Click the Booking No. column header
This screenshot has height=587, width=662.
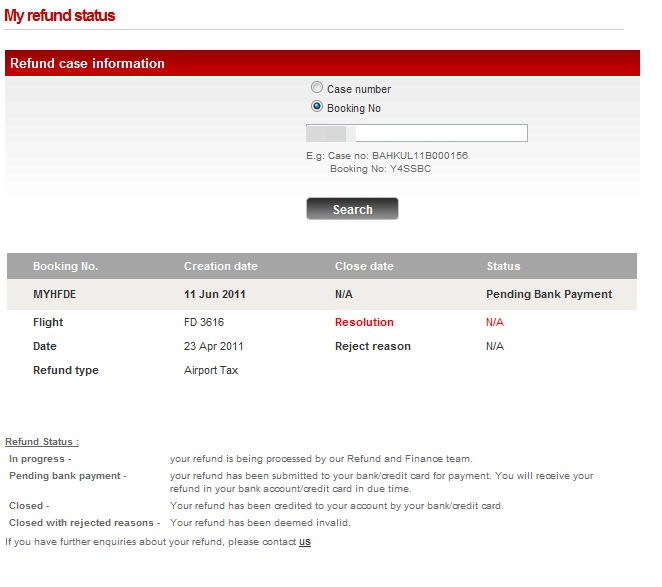65,266
